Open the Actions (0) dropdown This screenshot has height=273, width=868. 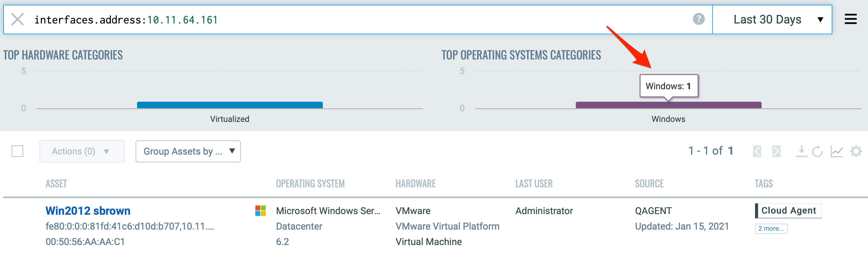[x=82, y=151]
